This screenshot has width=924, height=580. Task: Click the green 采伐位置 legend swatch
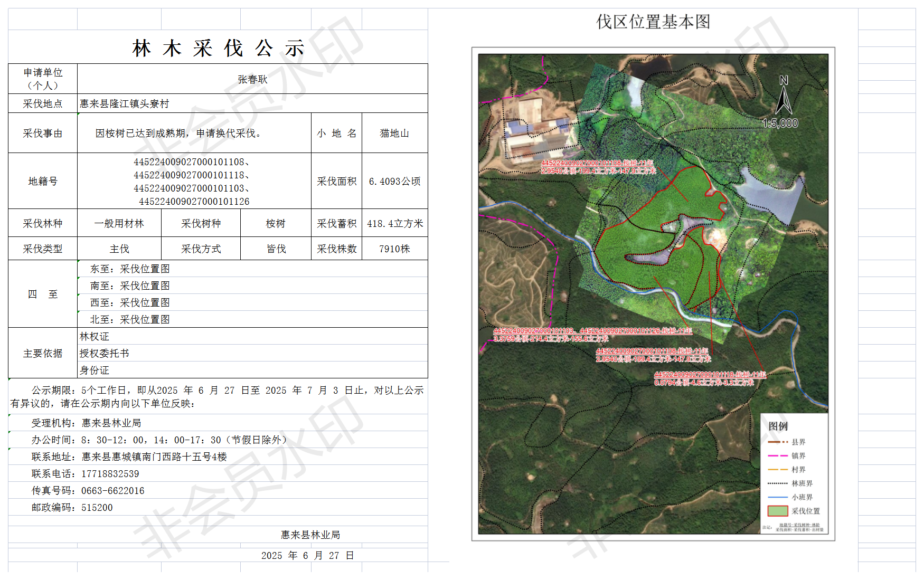click(778, 511)
